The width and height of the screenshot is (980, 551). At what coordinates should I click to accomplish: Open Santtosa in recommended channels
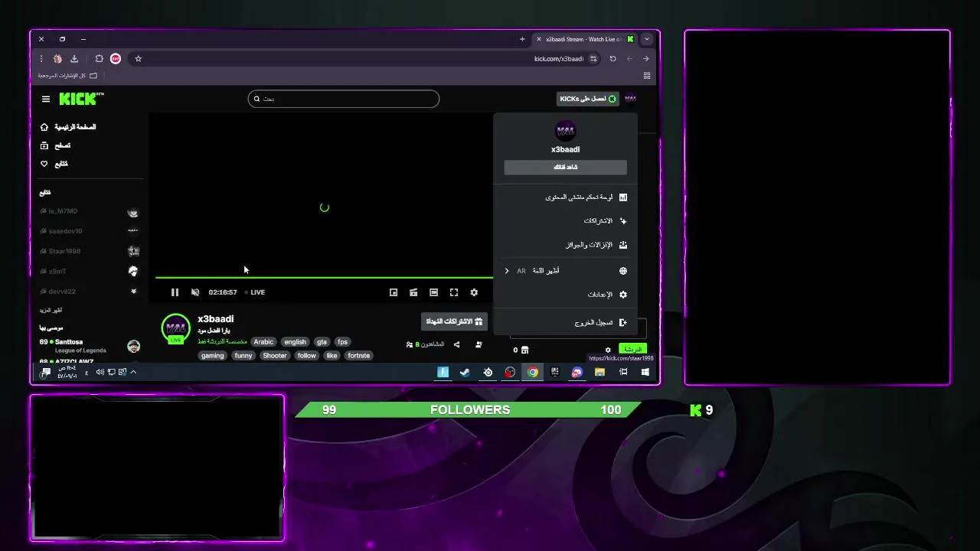coord(90,346)
